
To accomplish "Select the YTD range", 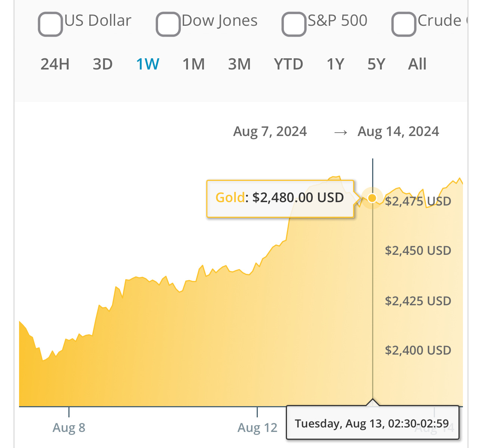I will [288, 64].
